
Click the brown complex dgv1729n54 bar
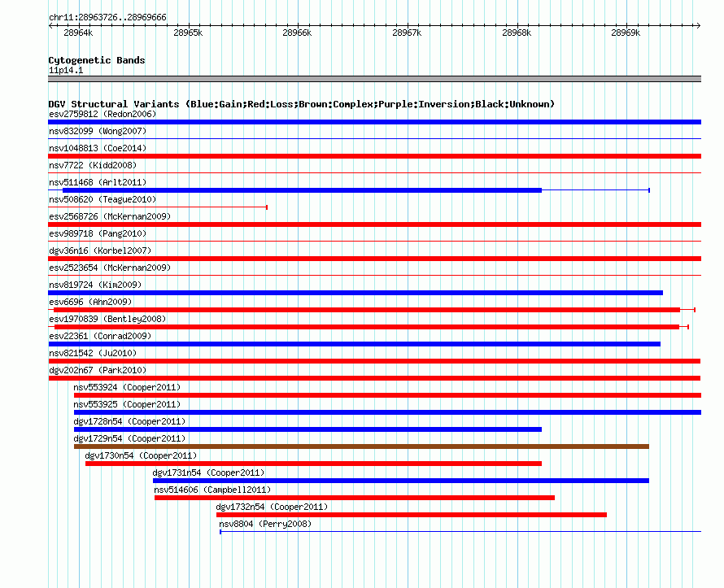(361, 446)
